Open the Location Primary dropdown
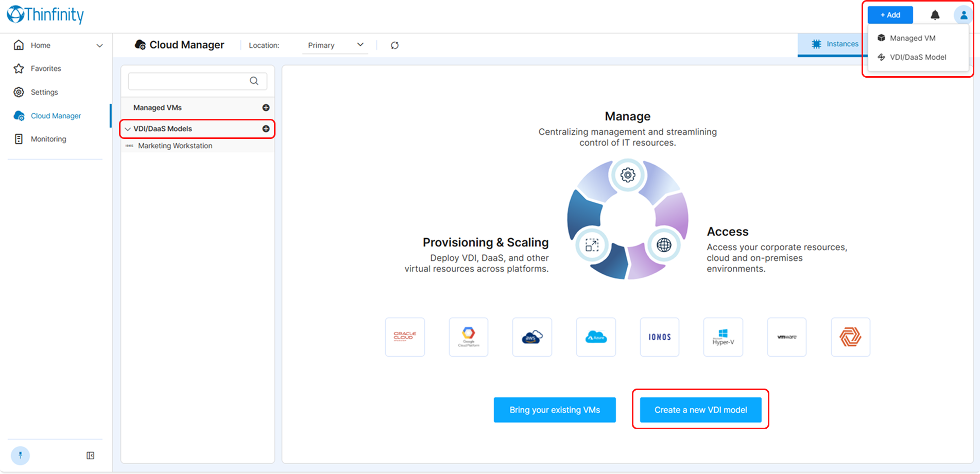Image resolution: width=980 pixels, height=474 pixels. (335, 45)
